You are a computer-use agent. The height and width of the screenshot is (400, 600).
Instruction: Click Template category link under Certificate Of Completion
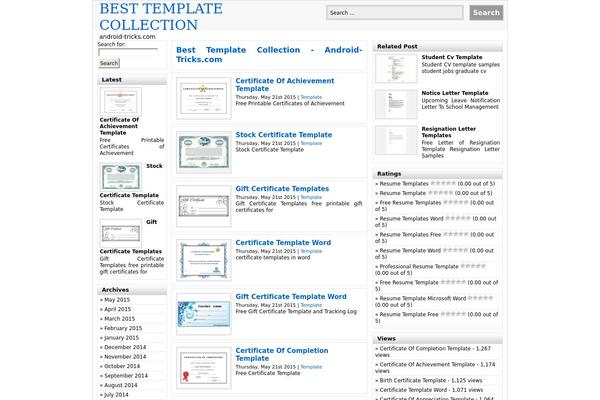pos(311,367)
